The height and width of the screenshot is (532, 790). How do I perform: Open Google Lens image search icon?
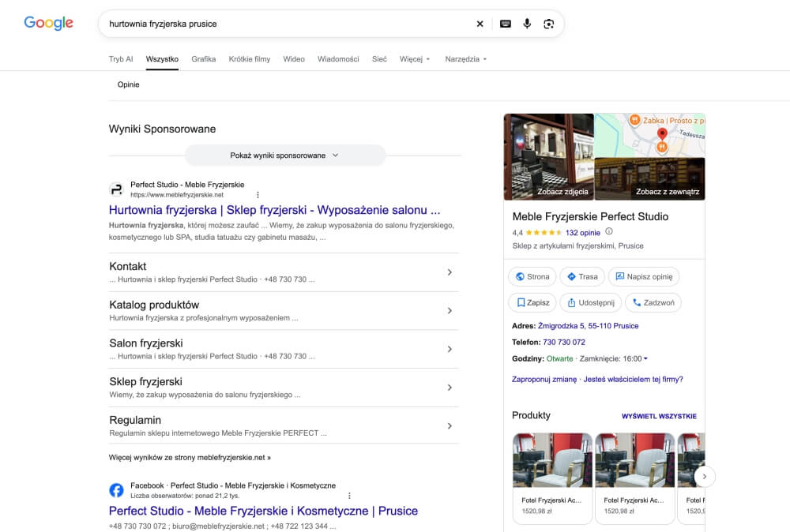coord(549,24)
